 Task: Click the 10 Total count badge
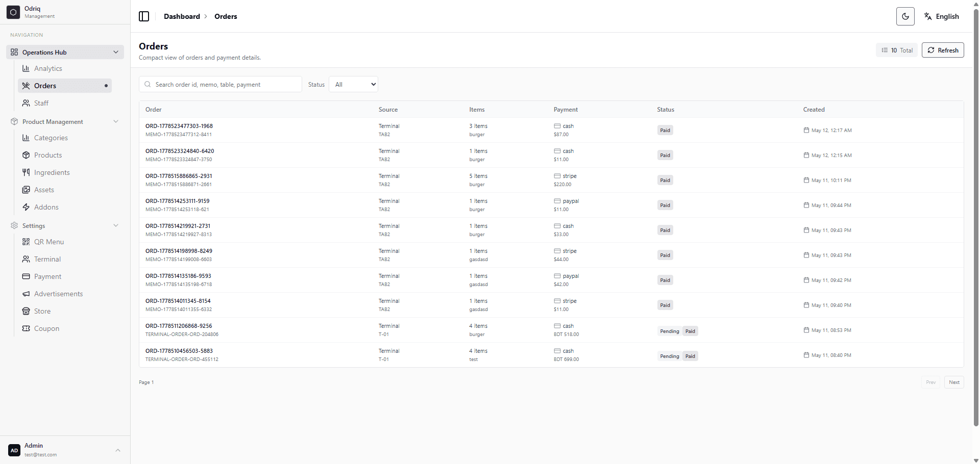point(897,50)
